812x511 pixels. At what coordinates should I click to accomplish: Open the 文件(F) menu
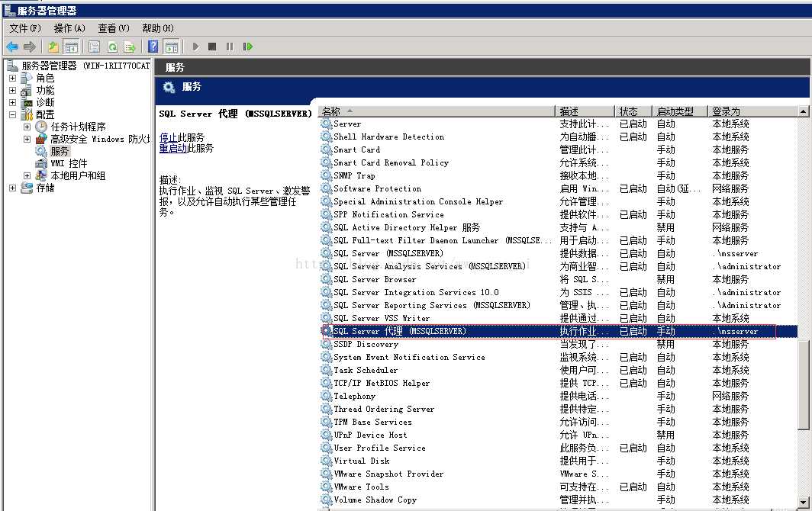pyautogui.click(x=25, y=28)
